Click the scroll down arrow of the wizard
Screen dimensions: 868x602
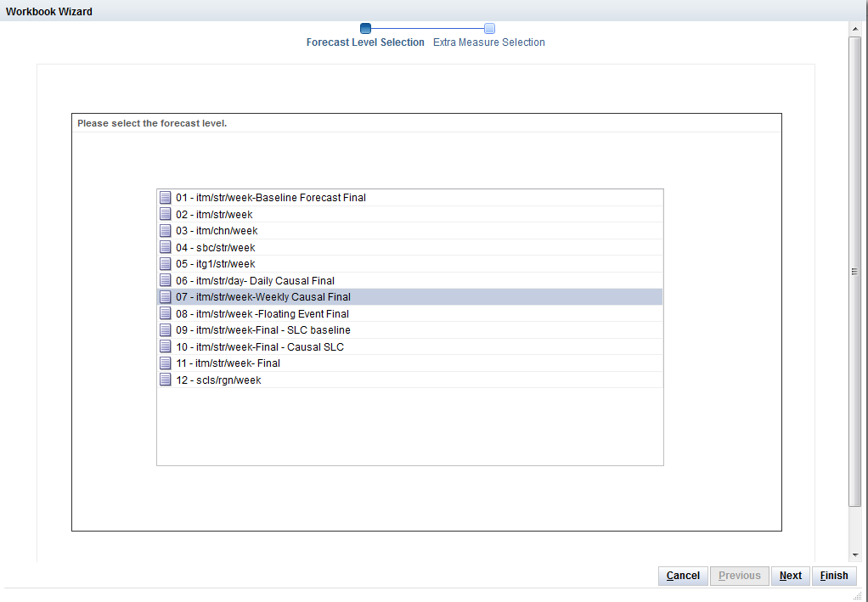[855, 555]
